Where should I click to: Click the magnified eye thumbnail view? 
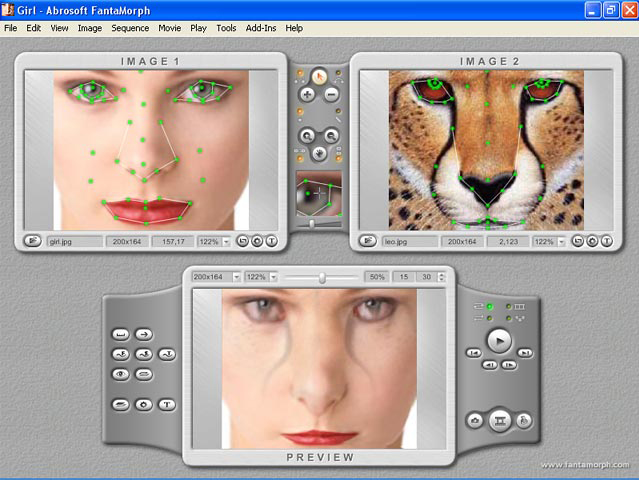point(320,193)
